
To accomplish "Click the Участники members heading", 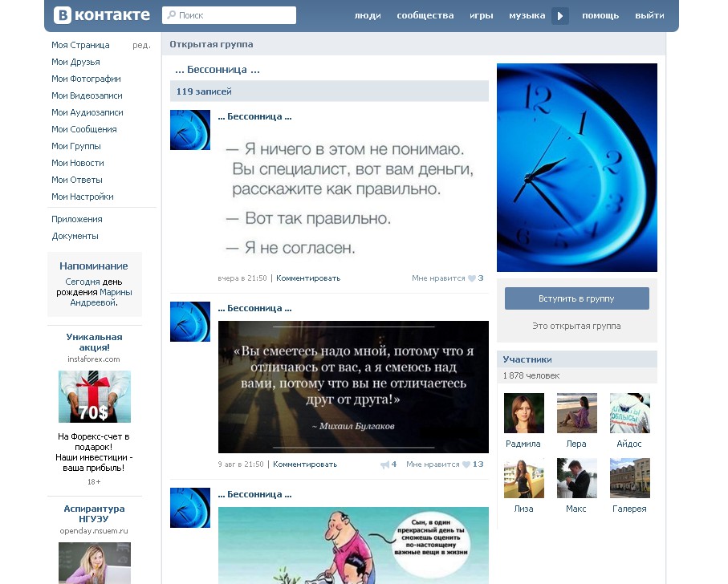I will 527,359.
